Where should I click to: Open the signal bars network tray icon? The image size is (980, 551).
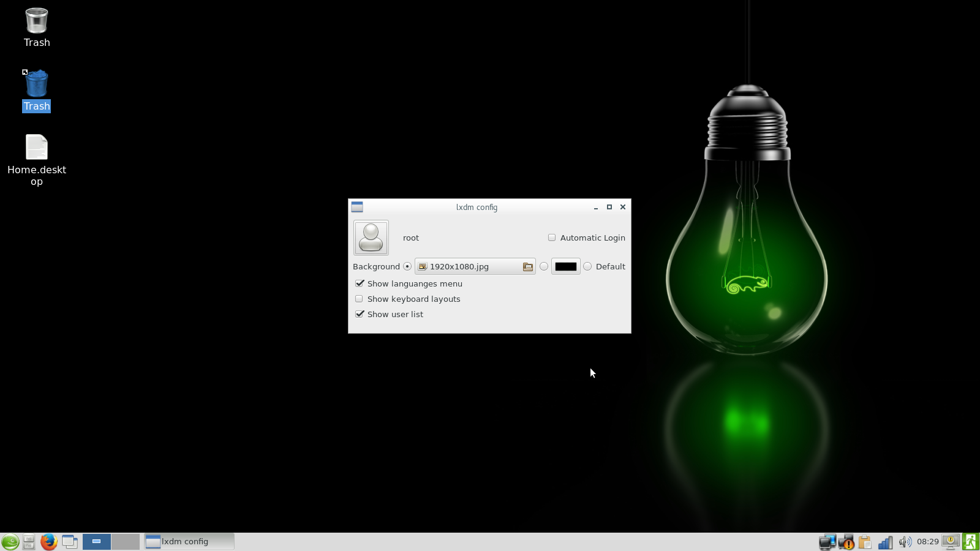[x=885, y=542]
